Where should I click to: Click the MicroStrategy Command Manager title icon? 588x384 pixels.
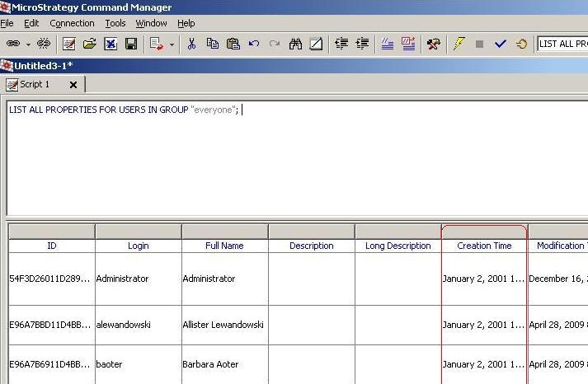(5, 7)
